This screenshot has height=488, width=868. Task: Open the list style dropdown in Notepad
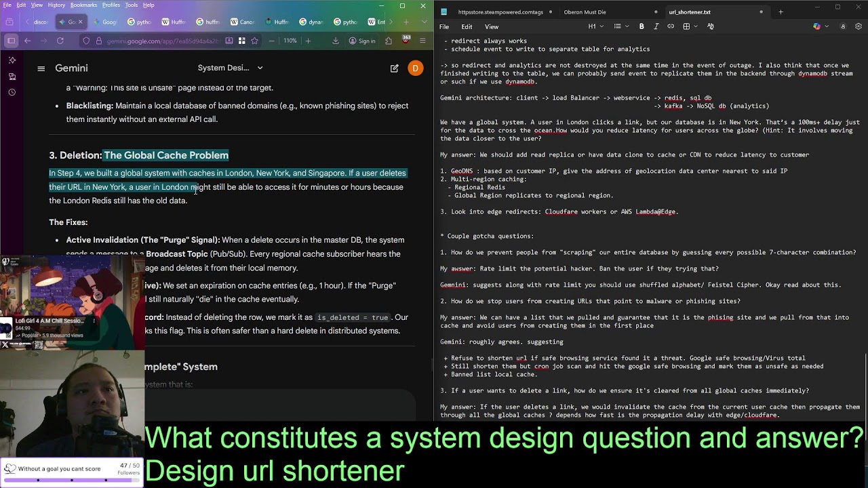coord(620,26)
